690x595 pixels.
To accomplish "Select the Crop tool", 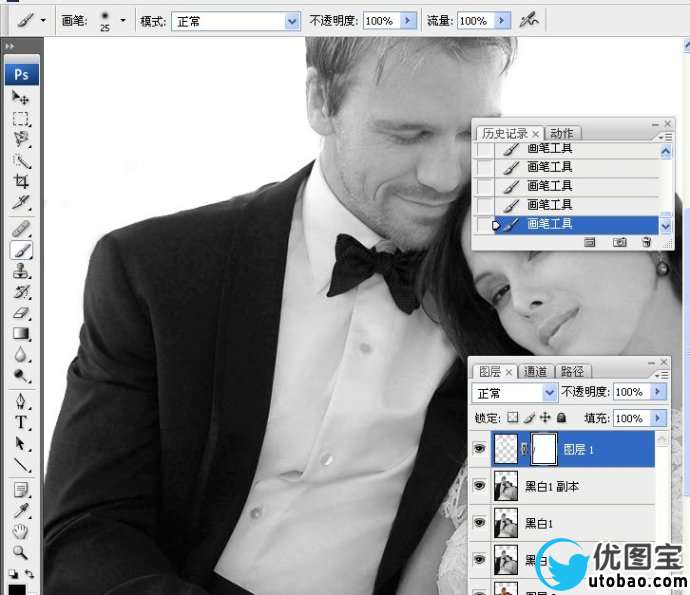I will pos(20,181).
